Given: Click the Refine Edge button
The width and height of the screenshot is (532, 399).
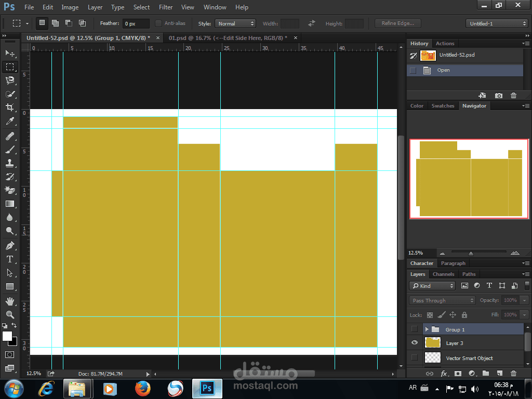Looking at the screenshot, I should 397,23.
